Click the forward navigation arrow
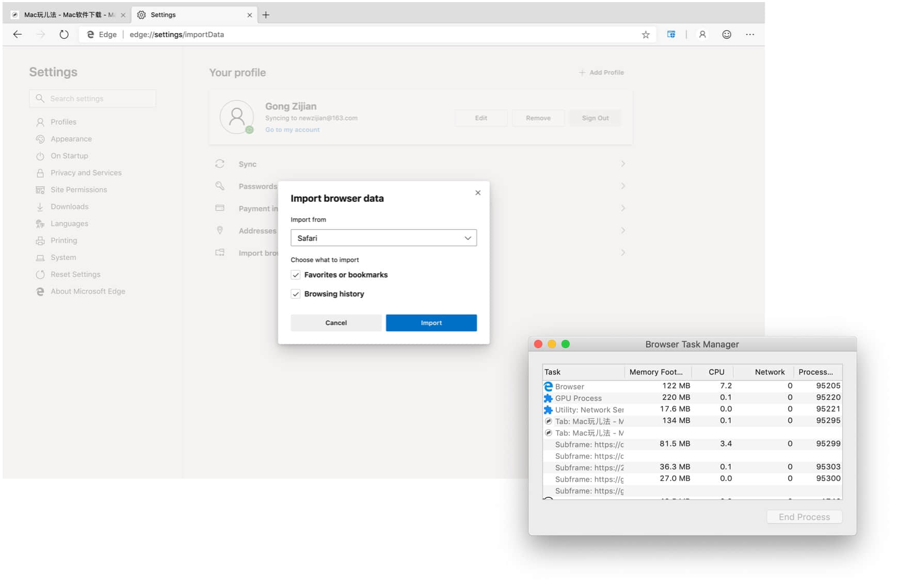 point(41,35)
